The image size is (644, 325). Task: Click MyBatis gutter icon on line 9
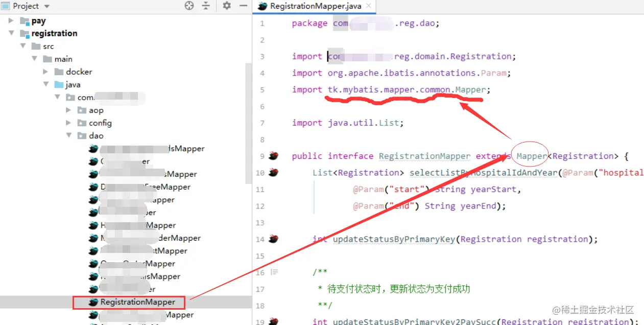[274, 155]
